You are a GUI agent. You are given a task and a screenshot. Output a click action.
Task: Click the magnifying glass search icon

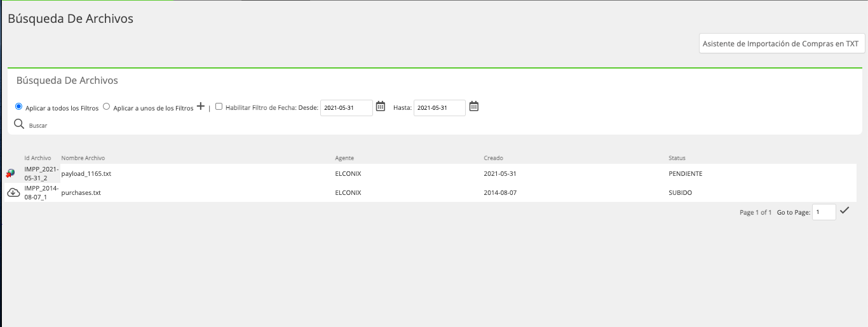(x=19, y=124)
